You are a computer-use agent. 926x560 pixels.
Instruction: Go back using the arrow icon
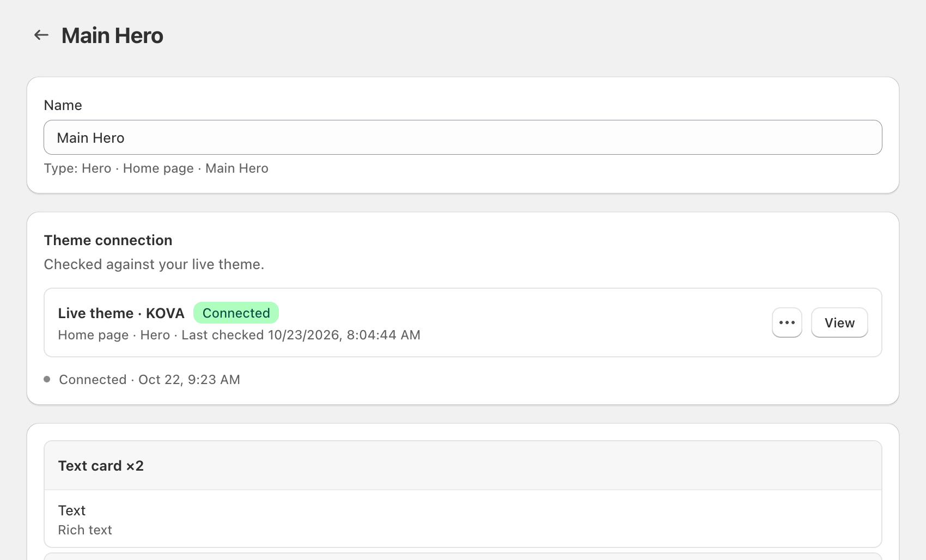click(x=41, y=35)
